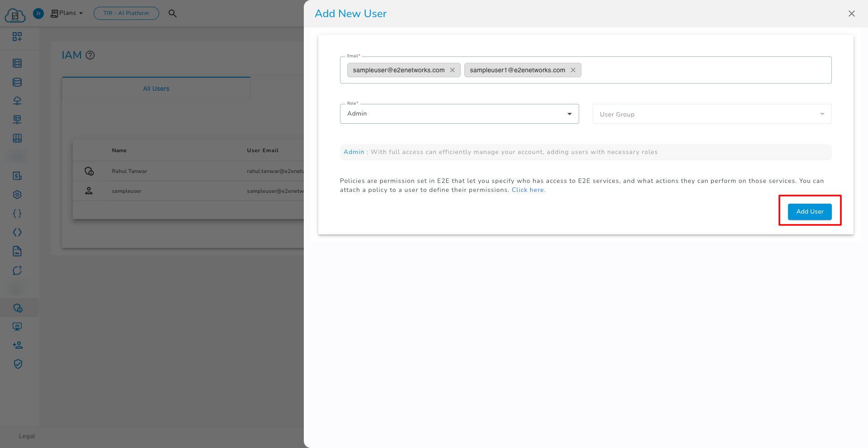Open the settings gear in sidebar
868x448 pixels.
[17, 195]
